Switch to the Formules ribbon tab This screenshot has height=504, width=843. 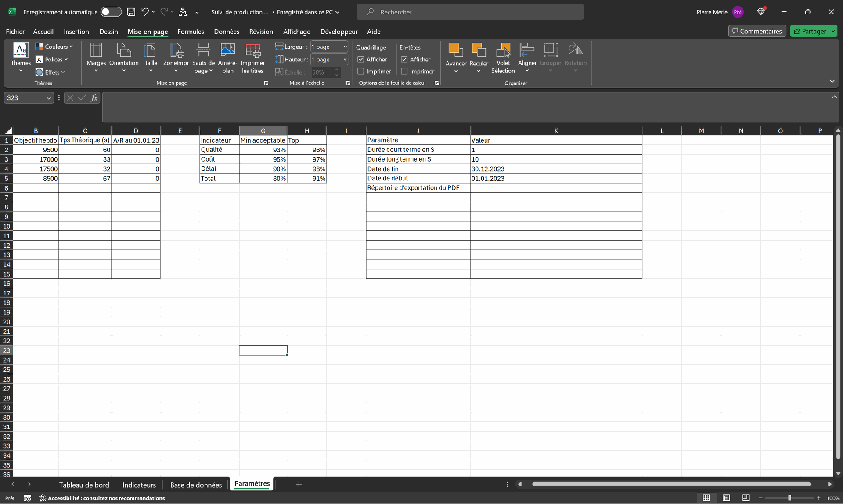point(191,32)
